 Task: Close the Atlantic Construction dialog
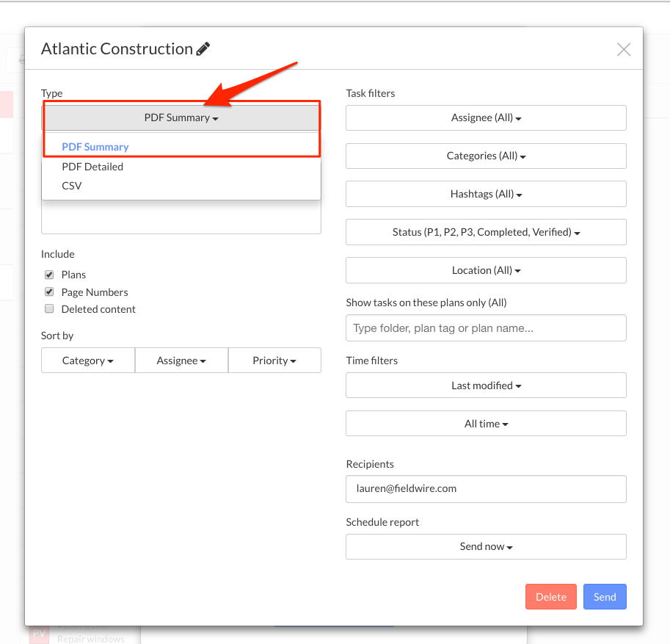(624, 50)
